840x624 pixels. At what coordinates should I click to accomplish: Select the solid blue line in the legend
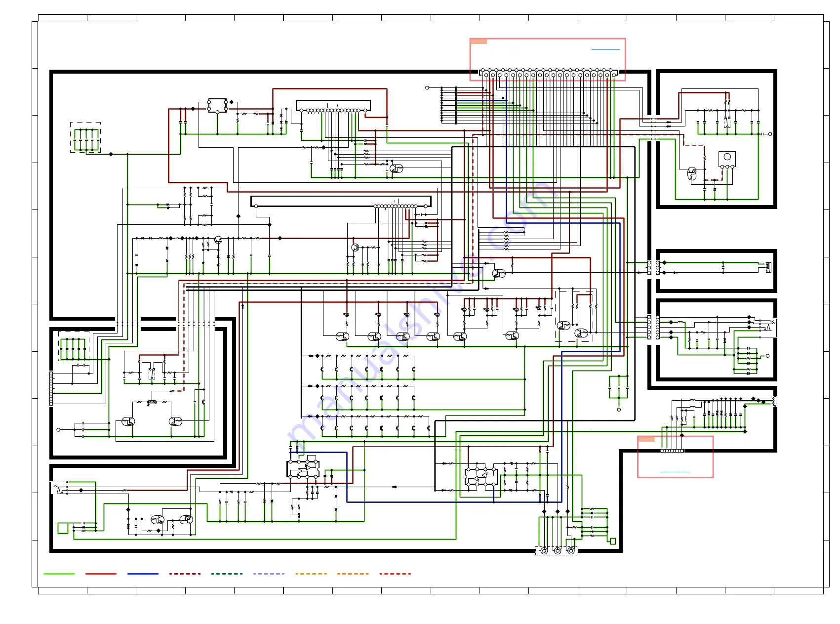(x=143, y=574)
